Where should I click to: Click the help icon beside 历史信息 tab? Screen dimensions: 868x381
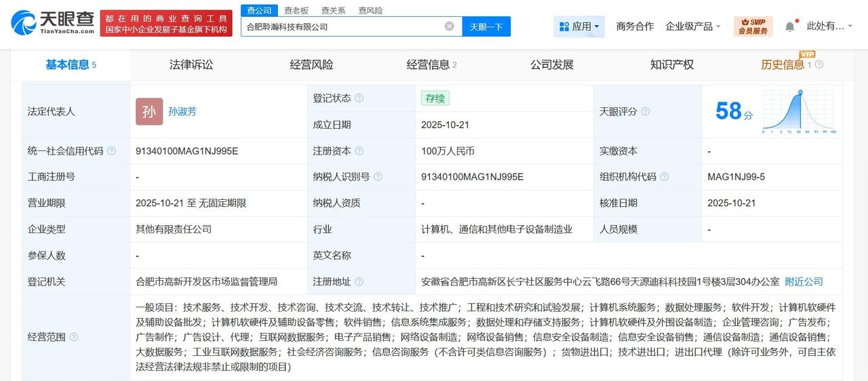tap(819, 65)
